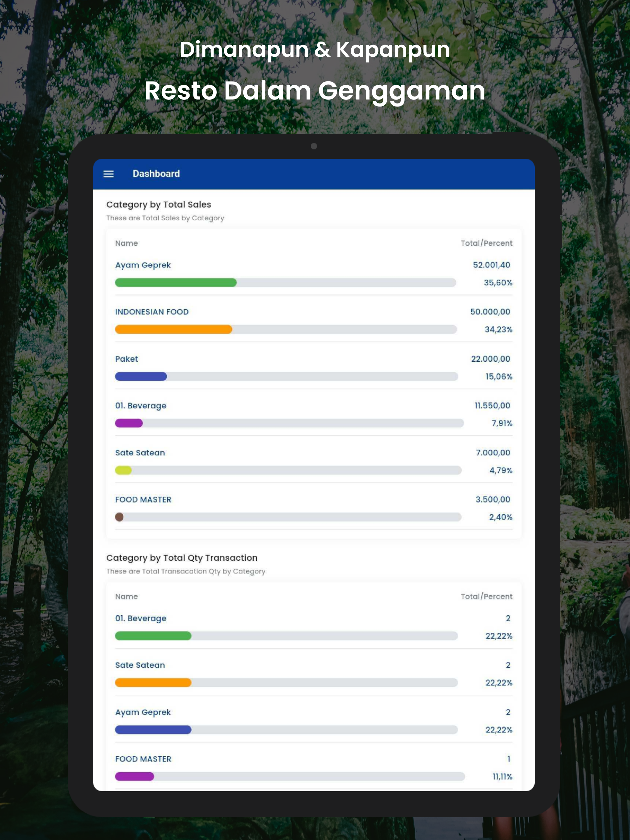Click the 2,40% percentage
This screenshot has height=840, width=630.
[501, 517]
